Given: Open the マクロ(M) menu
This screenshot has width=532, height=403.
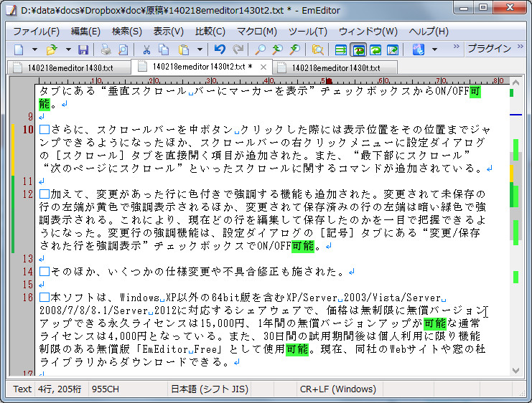Looking at the screenshot, I should (x=257, y=32).
